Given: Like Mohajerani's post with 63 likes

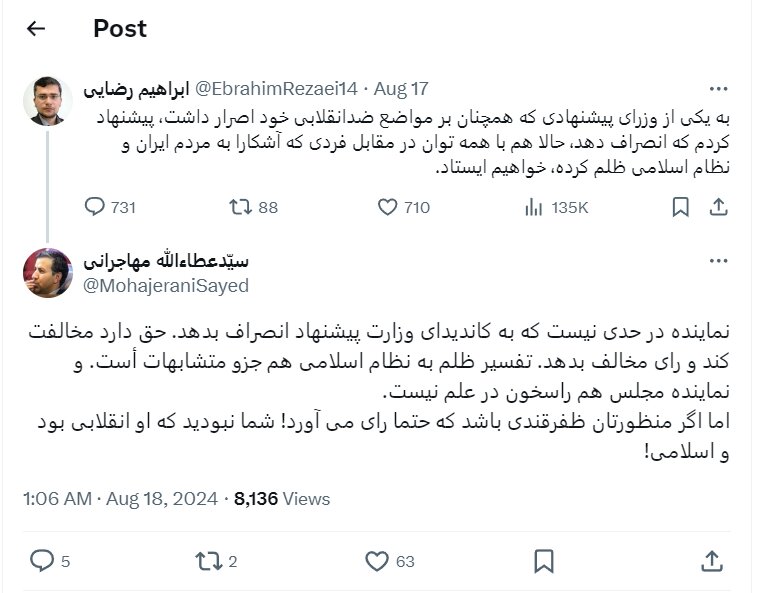Looking at the screenshot, I should (376, 561).
